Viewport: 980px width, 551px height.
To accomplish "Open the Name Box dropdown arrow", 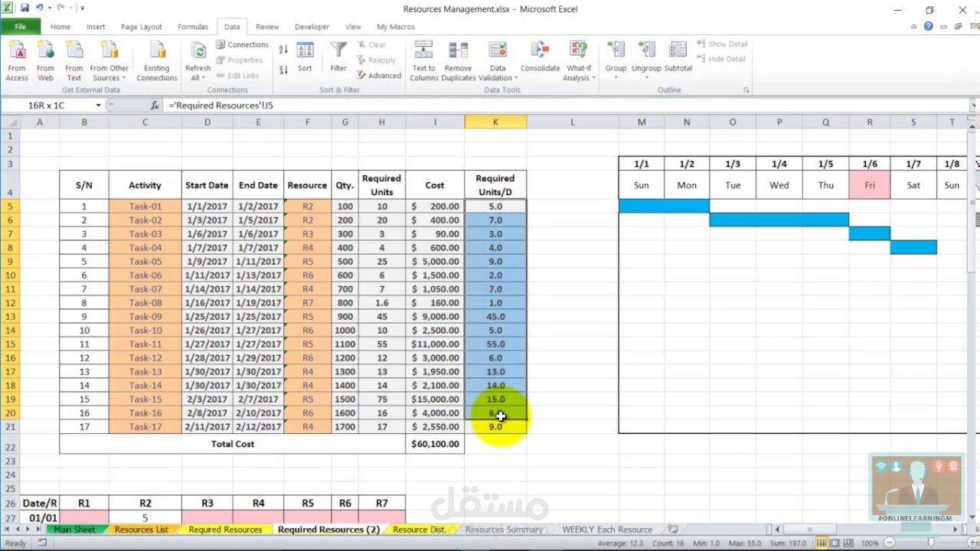I will coord(98,105).
